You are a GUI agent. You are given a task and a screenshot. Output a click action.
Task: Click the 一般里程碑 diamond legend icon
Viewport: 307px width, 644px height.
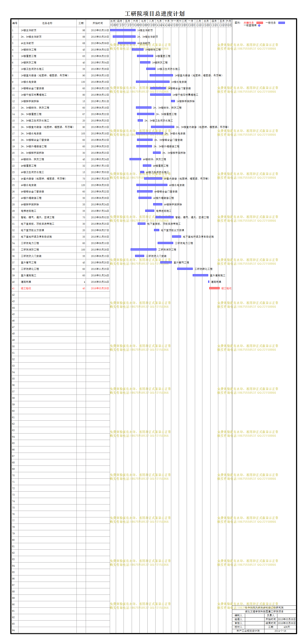259,26
